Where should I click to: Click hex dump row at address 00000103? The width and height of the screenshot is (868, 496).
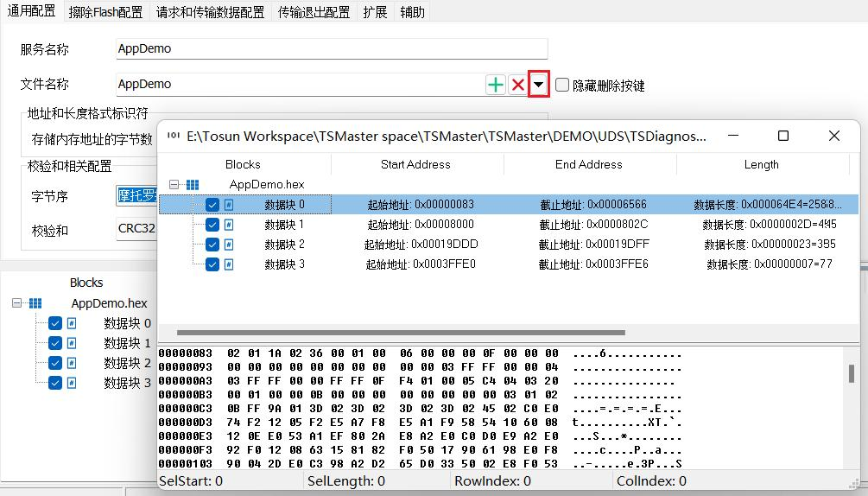pyautogui.click(x=420, y=464)
